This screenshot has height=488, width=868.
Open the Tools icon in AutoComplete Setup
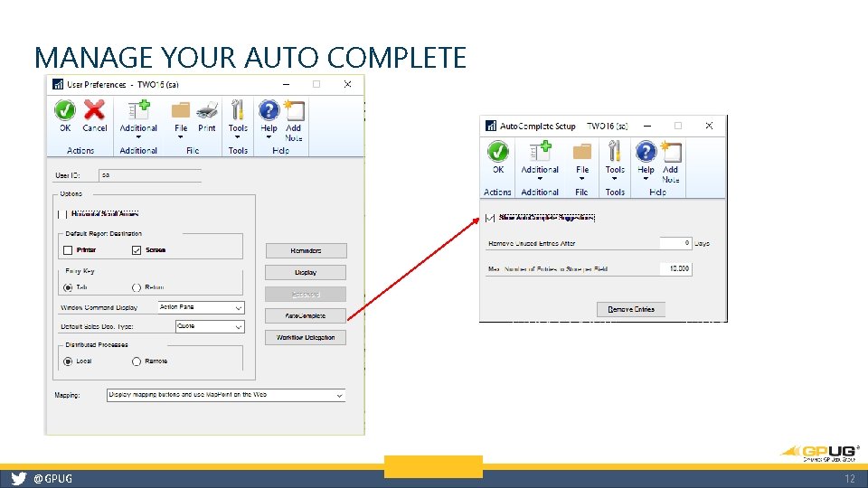tap(615, 151)
